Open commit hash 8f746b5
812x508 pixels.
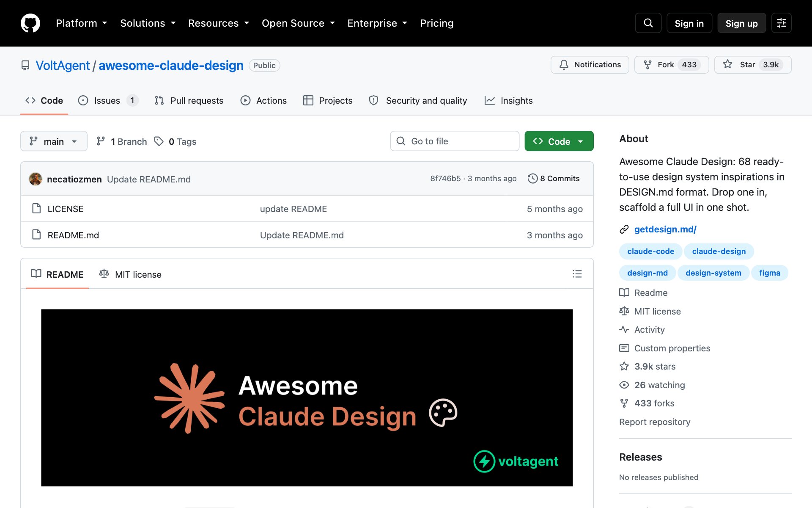pos(445,178)
